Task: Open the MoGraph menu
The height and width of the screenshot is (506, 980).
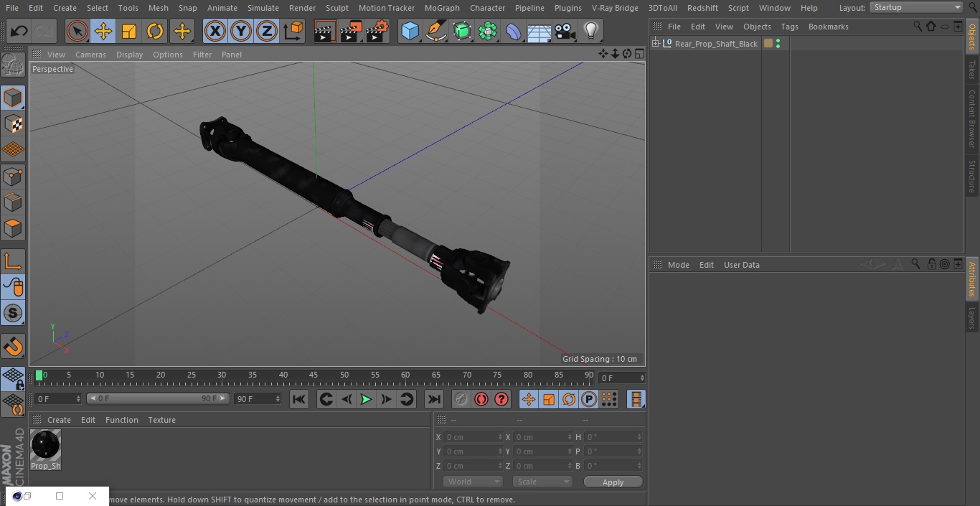Action: pyautogui.click(x=442, y=8)
